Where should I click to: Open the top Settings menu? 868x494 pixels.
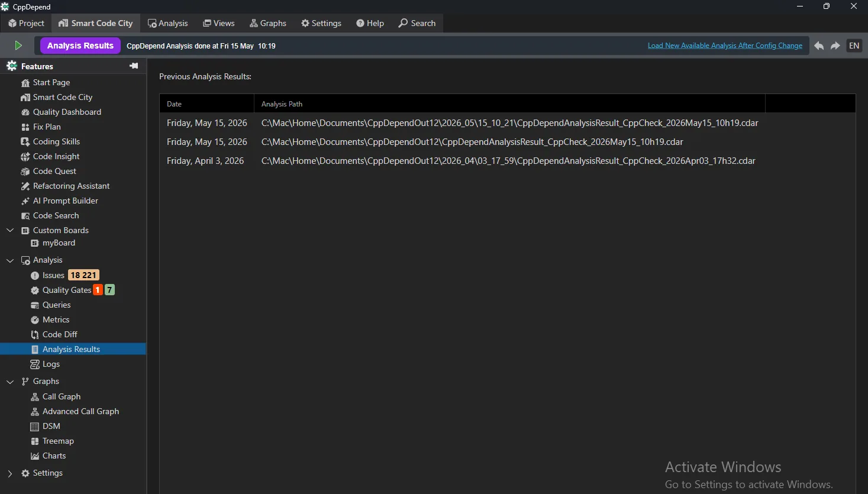click(x=321, y=23)
